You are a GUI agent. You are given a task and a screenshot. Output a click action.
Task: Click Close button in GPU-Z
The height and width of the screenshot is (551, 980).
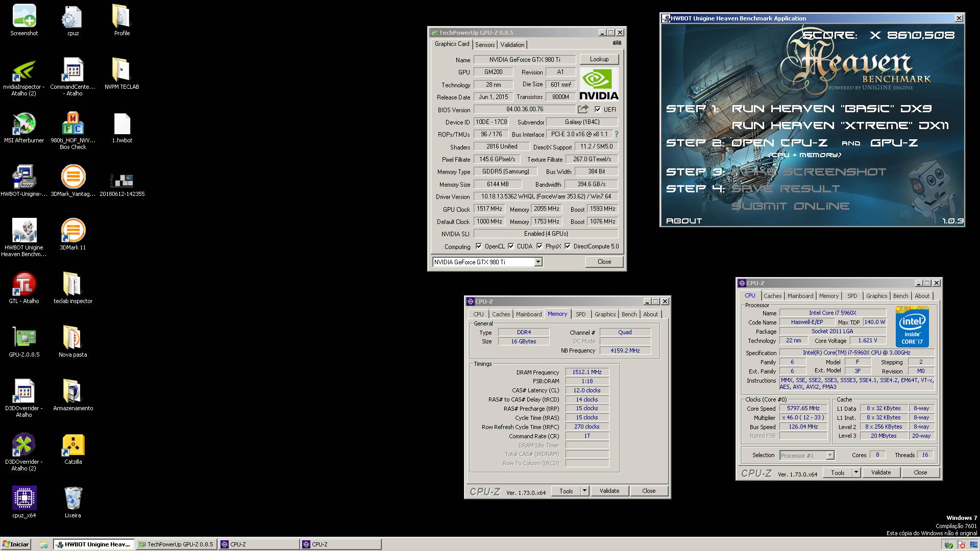(604, 262)
